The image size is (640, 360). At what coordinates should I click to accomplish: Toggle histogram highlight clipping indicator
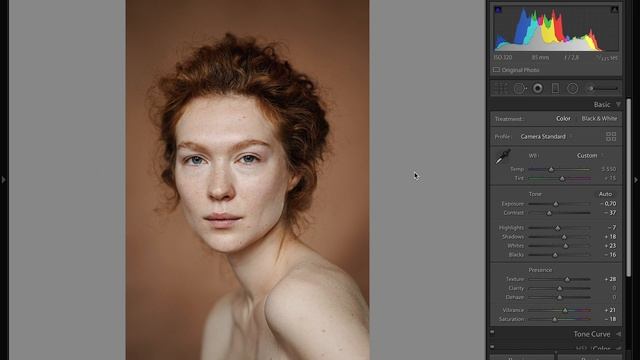click(614, 9)
